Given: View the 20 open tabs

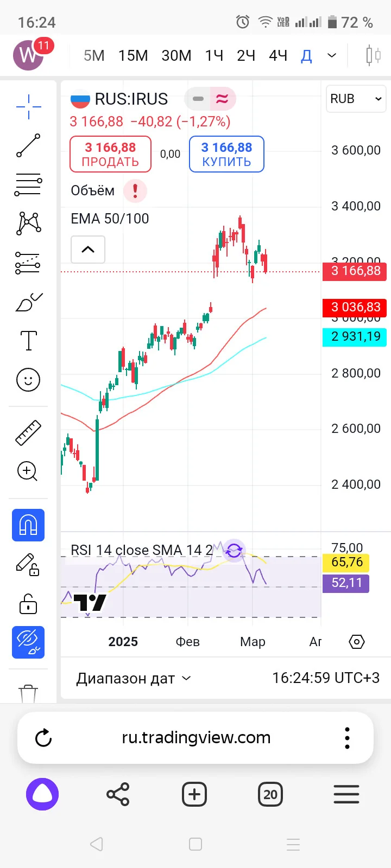Looking at the screenshot, I should tap(270, 794).
